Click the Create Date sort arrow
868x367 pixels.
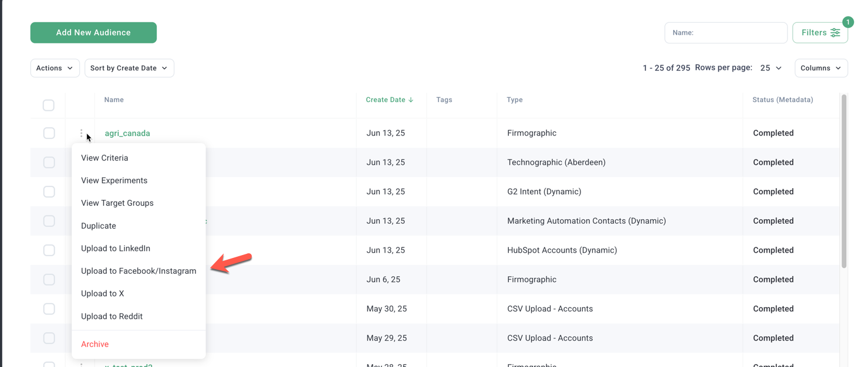411,100
